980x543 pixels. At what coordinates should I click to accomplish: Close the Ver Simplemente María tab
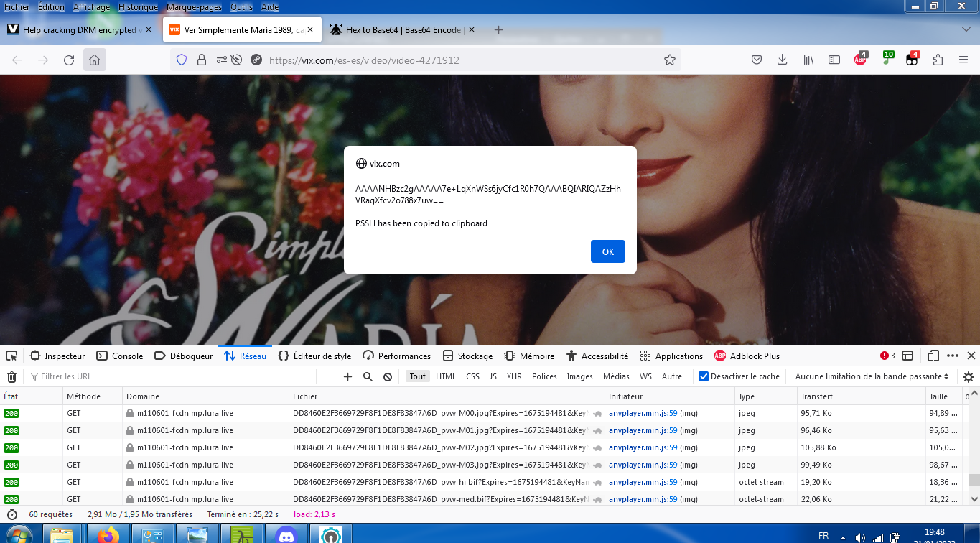311,30
